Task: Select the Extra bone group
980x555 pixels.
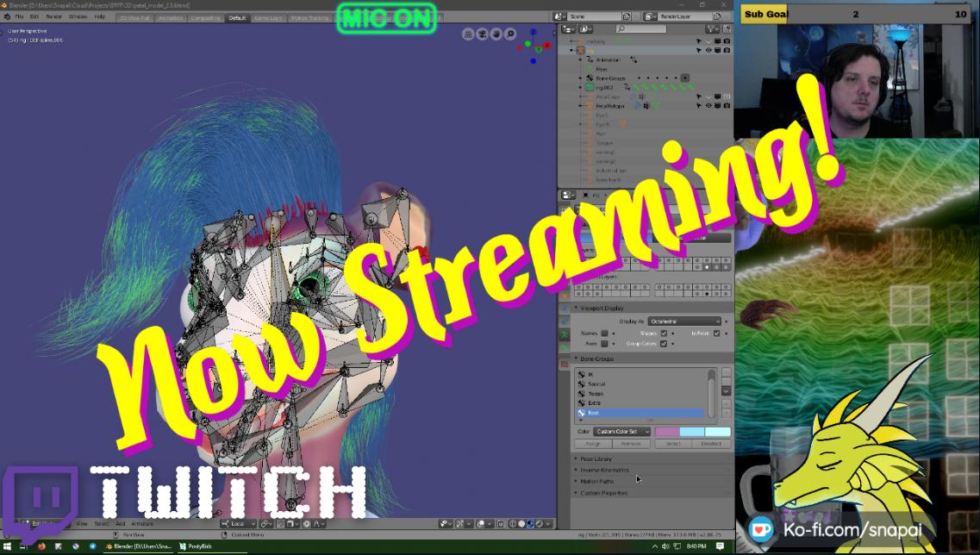Action: (x=641, y=403)
